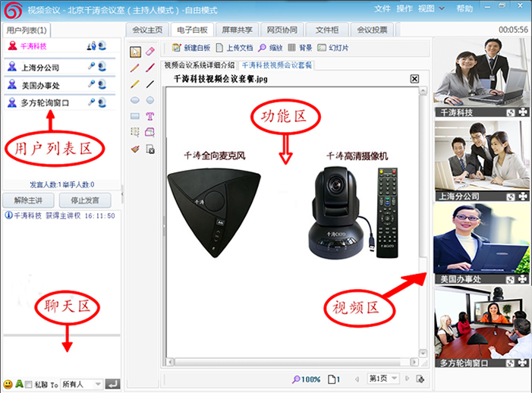Toggle webcam icon for 多方轮询窗口

(102, 102)
